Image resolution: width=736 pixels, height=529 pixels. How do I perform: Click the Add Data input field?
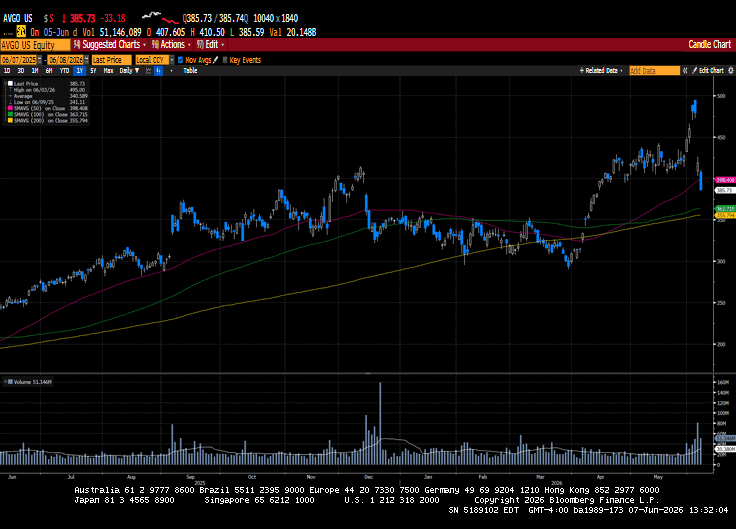point(654,70)
